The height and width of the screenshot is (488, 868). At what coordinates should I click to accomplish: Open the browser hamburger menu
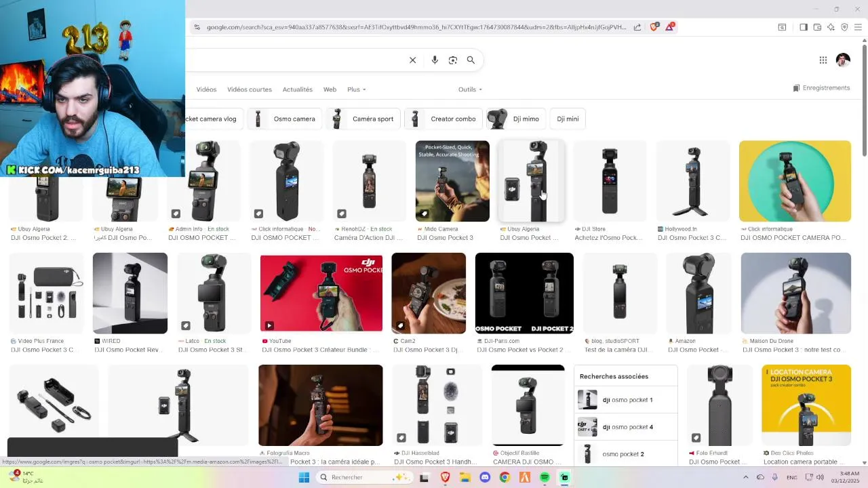point(858,27)
